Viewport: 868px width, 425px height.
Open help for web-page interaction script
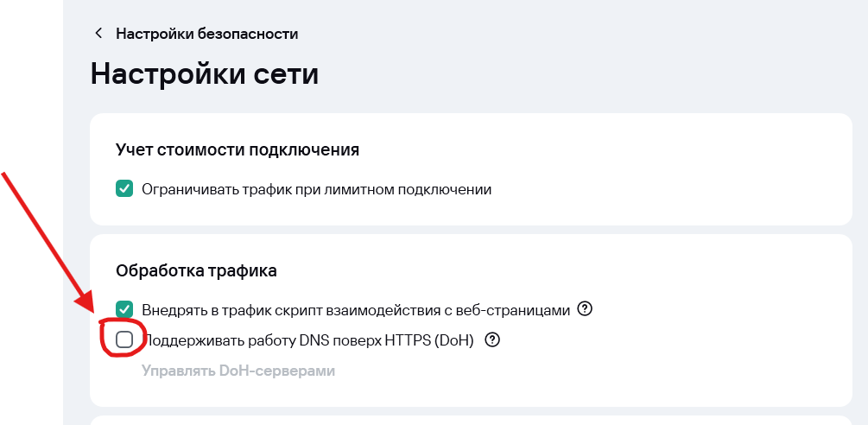pos(585,308)
